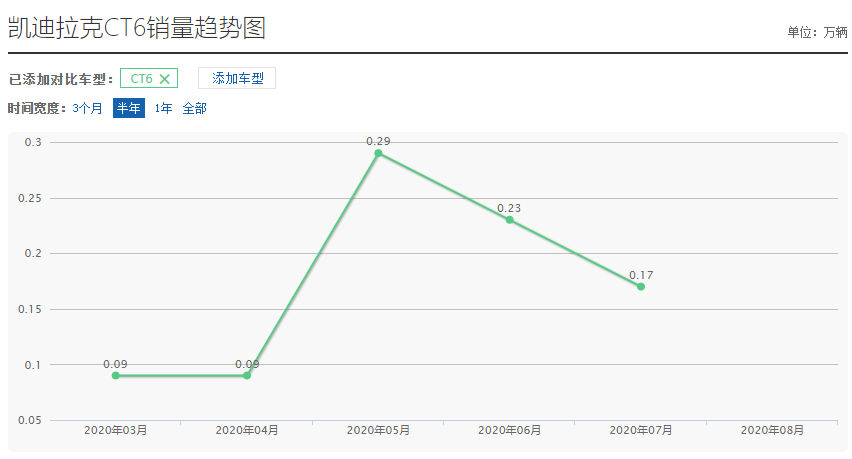Click the 2020年03月 axis label
The image size is (852, 459).
pyautogui.click(x=116, y=430)
